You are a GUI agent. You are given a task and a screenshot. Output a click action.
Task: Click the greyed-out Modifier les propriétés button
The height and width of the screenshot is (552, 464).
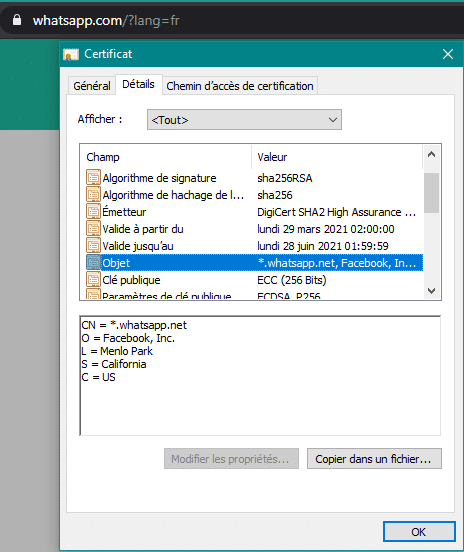point(231,459)
